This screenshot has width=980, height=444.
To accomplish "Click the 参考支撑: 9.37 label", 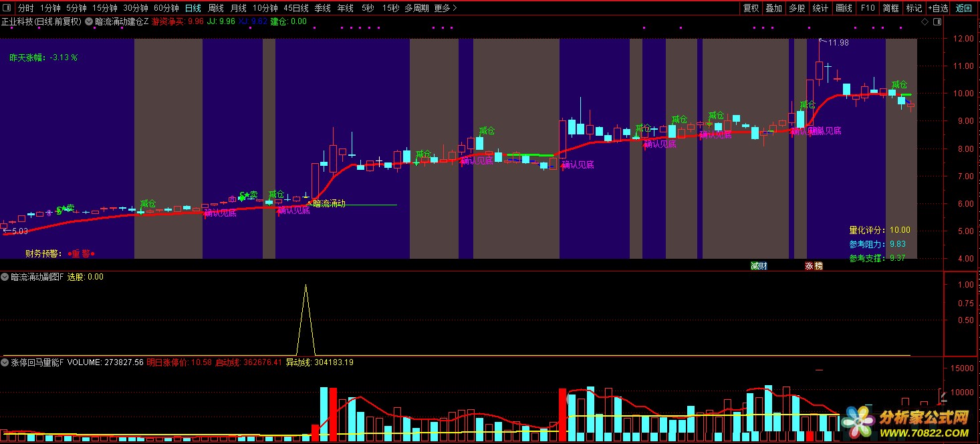I will 878,258.
